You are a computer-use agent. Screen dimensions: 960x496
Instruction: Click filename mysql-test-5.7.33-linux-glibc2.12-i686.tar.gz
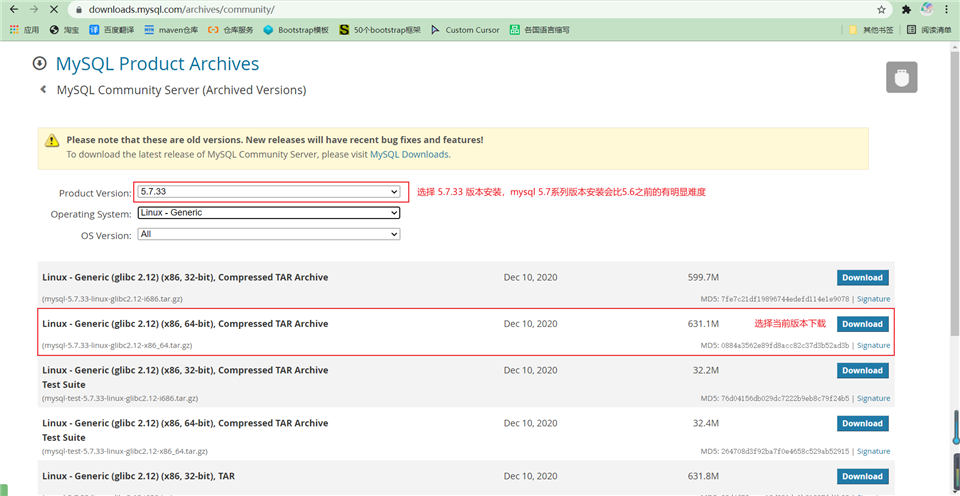pyautogui.click(x=120, y=398)
